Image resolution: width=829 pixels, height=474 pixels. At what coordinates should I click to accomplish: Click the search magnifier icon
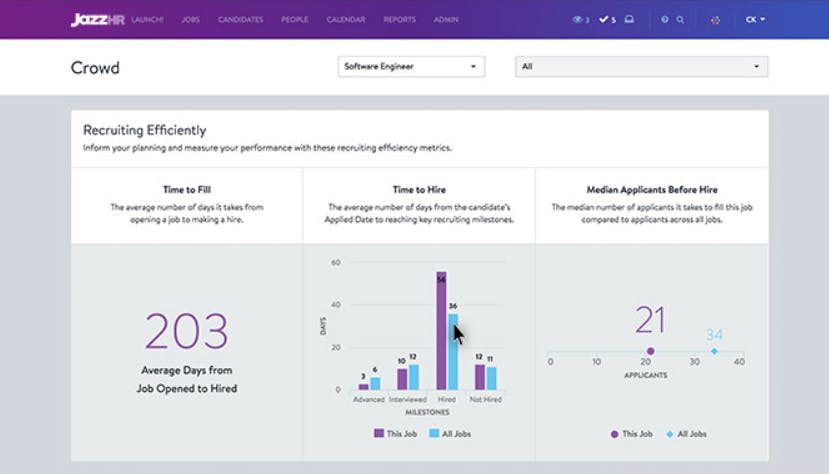pyautogui.click(x=680, y=20)
